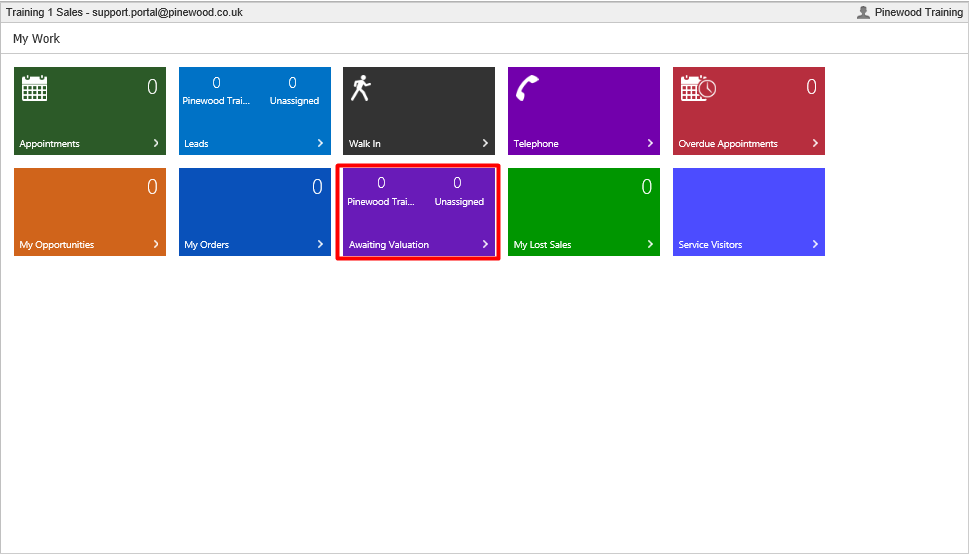Click the phone handset icon on Telephone tile
The height and width of the screenshot is (554, 969).
point(527,88)
